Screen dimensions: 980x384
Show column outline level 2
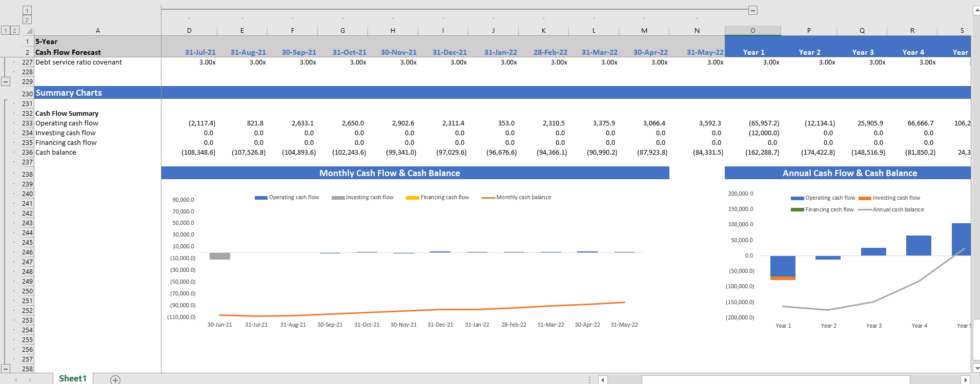[27, 20]
